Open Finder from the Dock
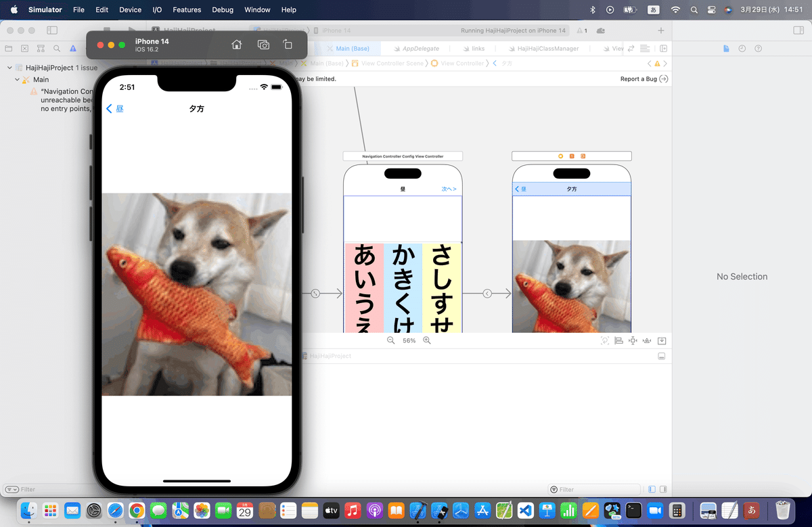 point(29,509)
